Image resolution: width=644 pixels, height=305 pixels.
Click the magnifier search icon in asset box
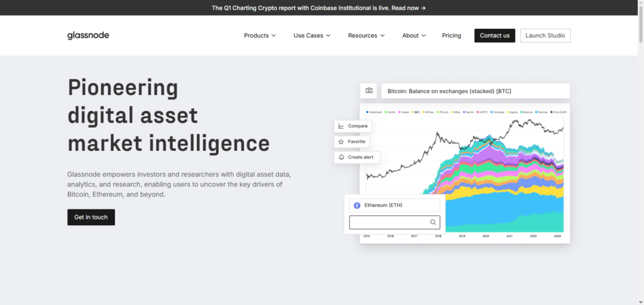433,222
